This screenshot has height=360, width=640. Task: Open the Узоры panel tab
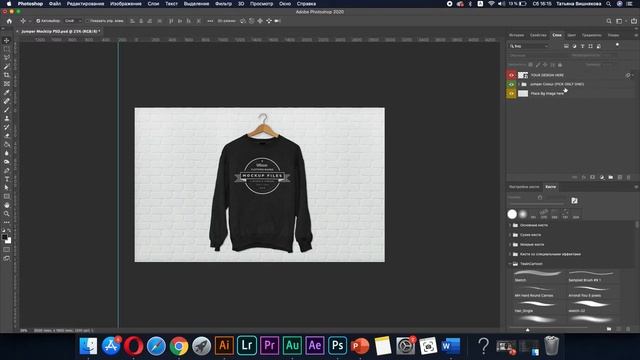pos(613,35)
